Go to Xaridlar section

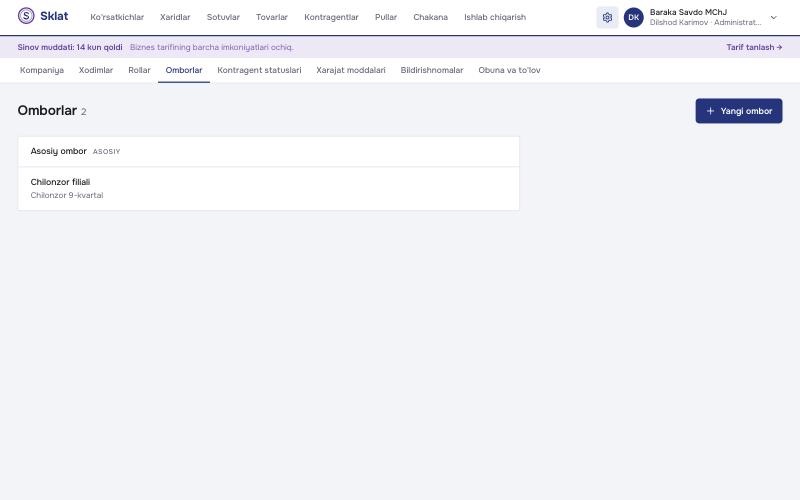[175, 17]
